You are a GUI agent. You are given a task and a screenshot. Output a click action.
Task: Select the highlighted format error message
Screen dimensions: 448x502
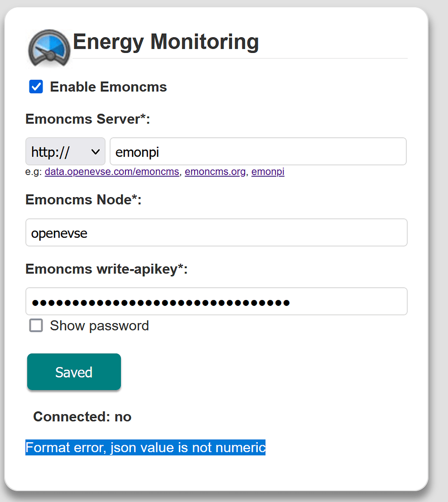tap(145, 447)
